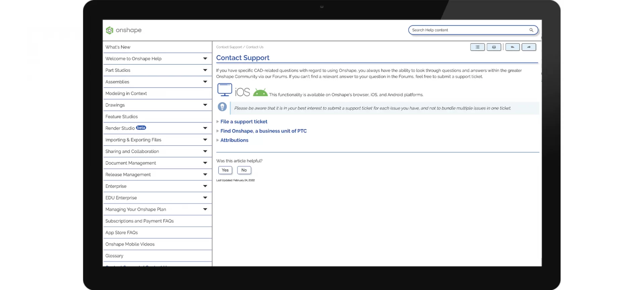The width and height of the screenshot is (644, 290).
Task: Click 'Was this article helpful?' text
Action: click(239, 161)
